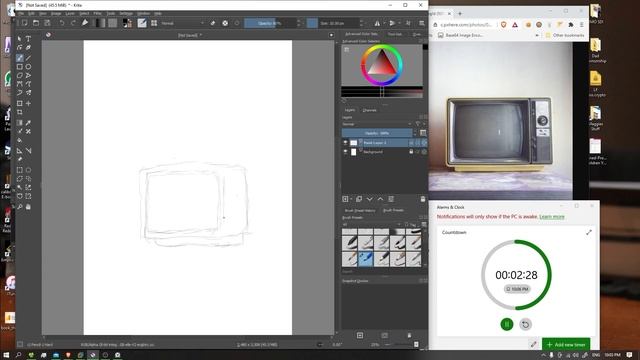This screenshot has width=640, height=360.
Task: Open the File menu
Action: [x=21, y=13]
